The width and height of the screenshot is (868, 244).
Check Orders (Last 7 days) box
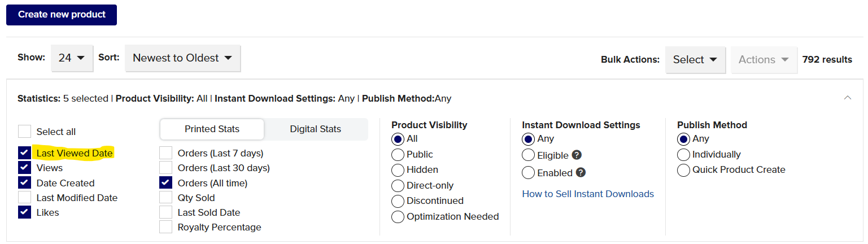165,153
